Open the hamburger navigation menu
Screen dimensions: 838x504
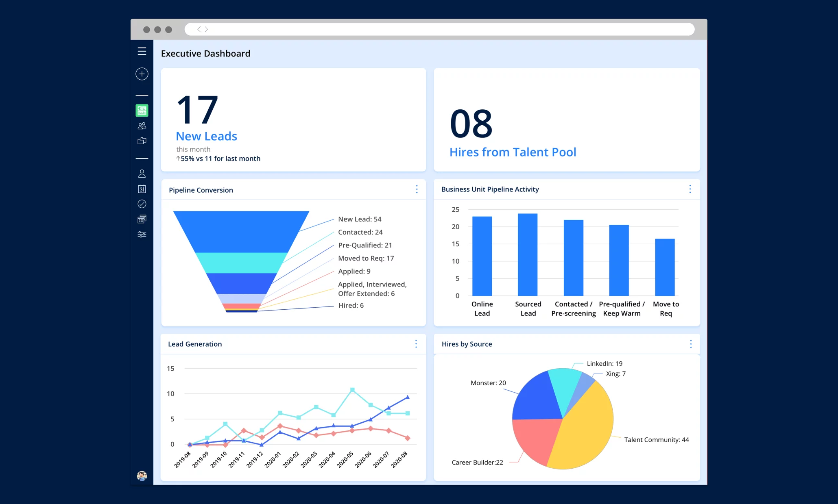point(142,52)
